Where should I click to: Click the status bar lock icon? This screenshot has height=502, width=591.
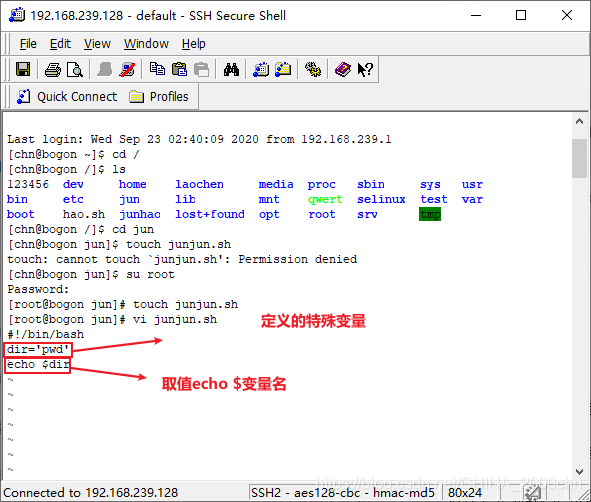tap(533, 493)
